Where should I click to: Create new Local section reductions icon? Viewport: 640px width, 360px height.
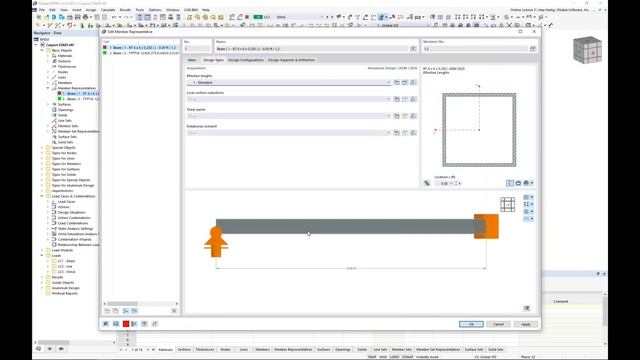tap(396, 99)
